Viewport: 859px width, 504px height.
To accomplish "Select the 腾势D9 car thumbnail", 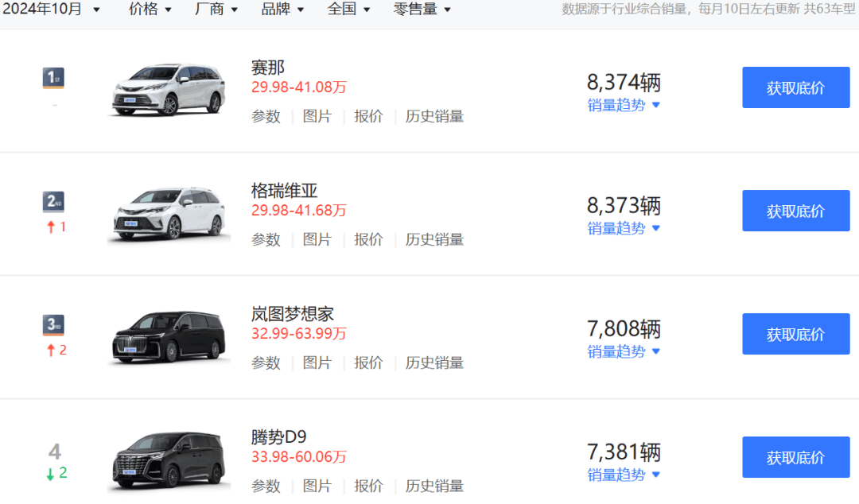I will tap(169, 459).
